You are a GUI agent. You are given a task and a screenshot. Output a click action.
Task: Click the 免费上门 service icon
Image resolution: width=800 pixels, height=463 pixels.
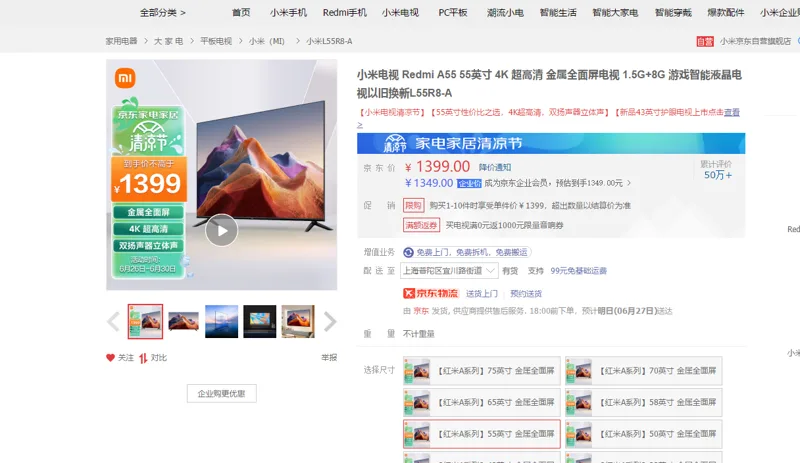(x=408, y=252)
